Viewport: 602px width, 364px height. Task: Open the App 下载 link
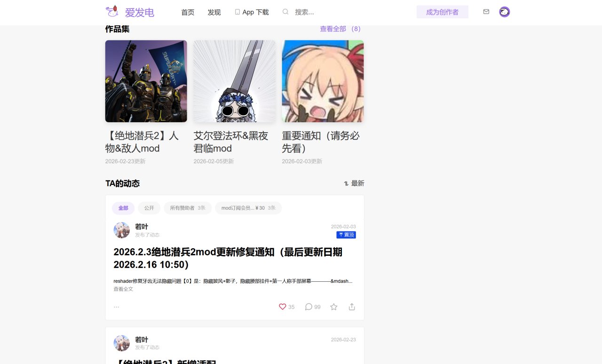[256, 12]
